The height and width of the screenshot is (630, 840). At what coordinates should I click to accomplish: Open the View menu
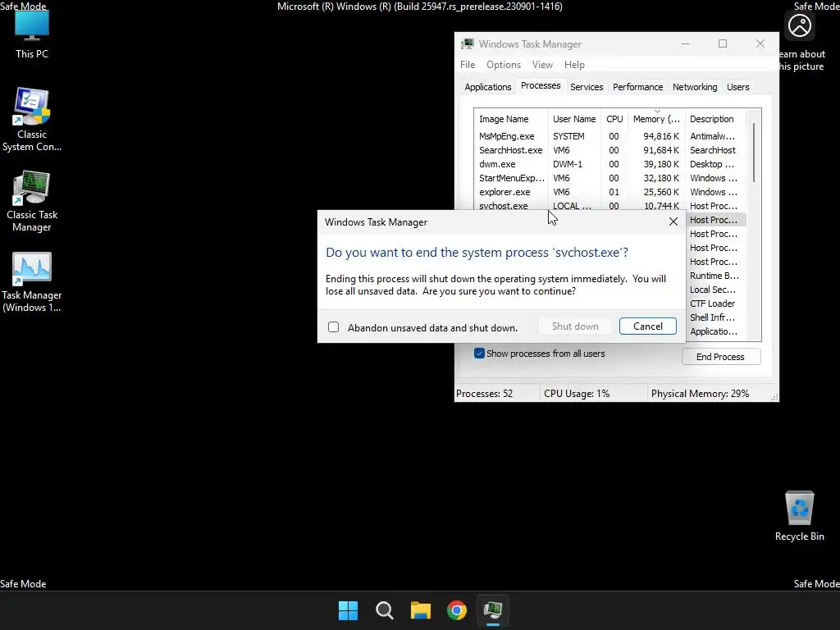coord(542,65)
